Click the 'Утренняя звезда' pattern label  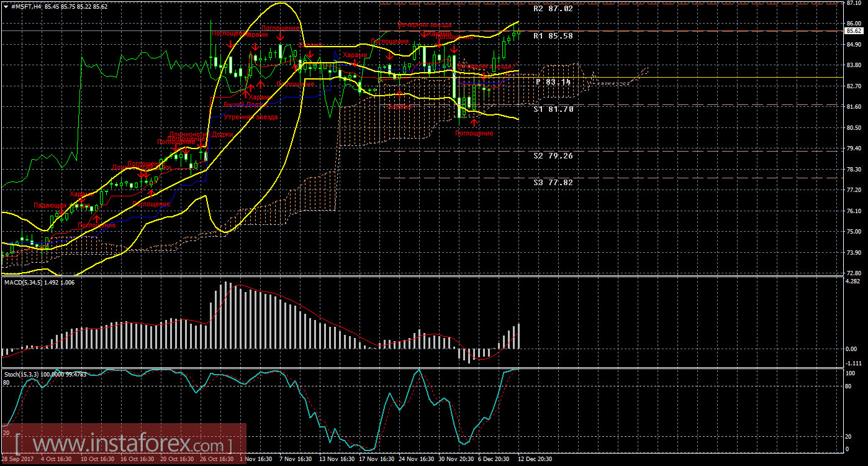click(x=250, y=117)
